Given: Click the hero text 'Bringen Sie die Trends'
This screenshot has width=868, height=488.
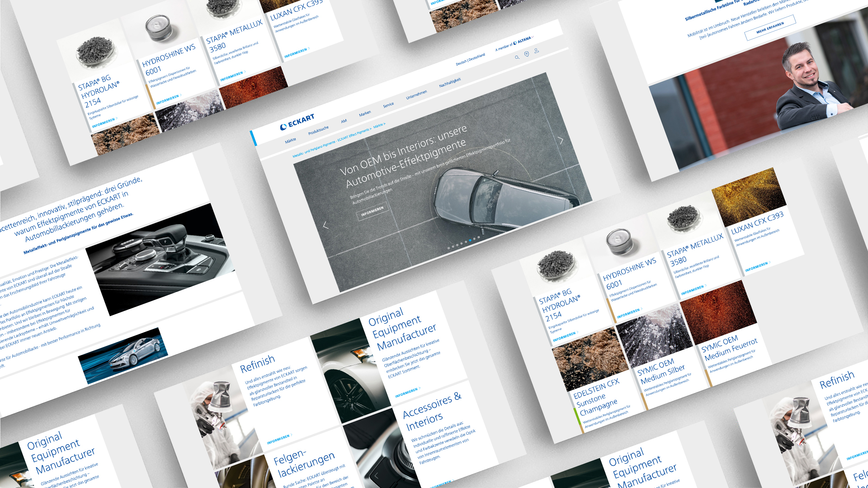Looking at the screenshot, I should click(430, 171).
